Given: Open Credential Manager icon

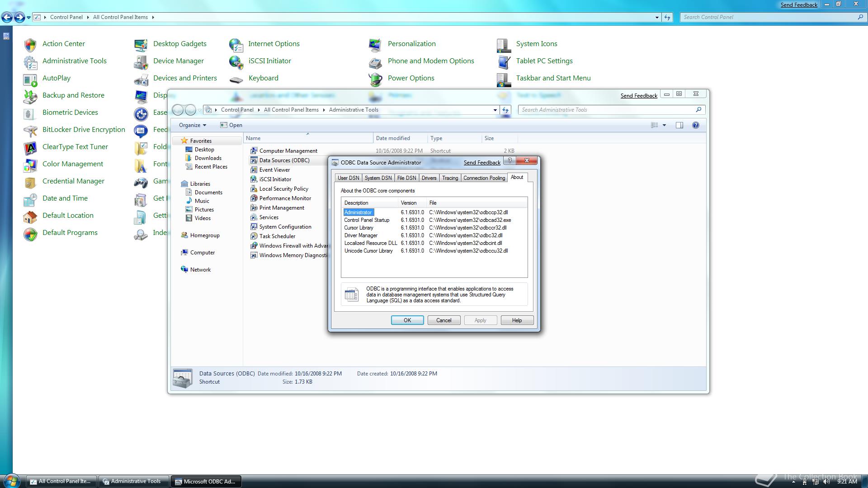Looking at the screenshot, I should pos(30,182).
